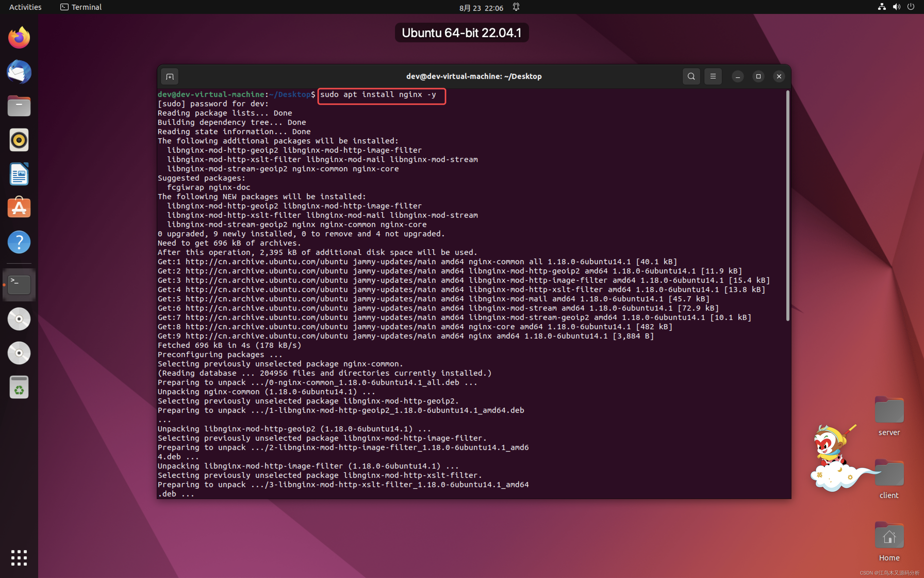Click 'fcgiwrap nginx-doc' line
This screenshot has width=924, height=578.
coord(209,187)
